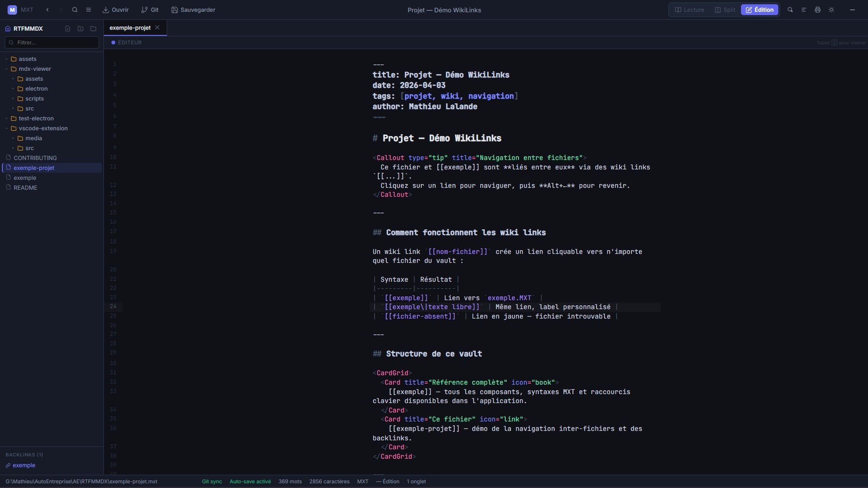Open a vault folder icon
868x488 pixels.
point(93,28)
